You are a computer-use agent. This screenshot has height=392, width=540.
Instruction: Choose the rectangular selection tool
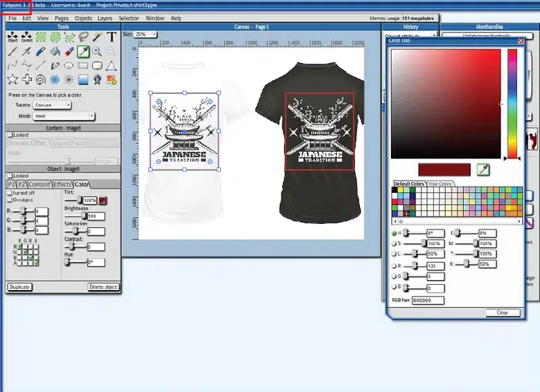[41, 36]
